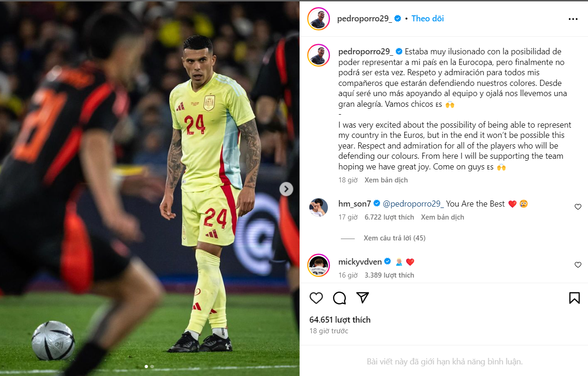Open the comment bubble icon
Screen dimensions: 588x376
pyautogui.click(x=339, y=298)
